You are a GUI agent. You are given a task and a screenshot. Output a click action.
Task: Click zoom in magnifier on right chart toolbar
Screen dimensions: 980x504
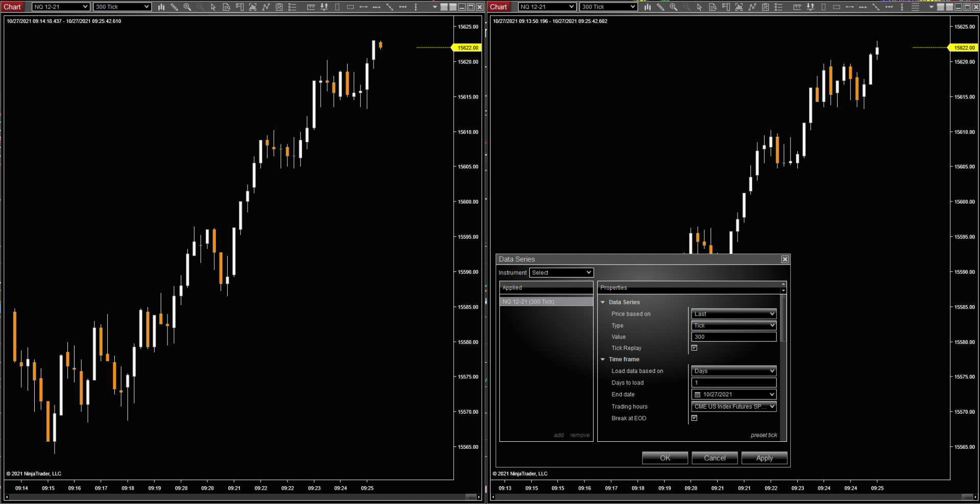click(x=674, y=7)
